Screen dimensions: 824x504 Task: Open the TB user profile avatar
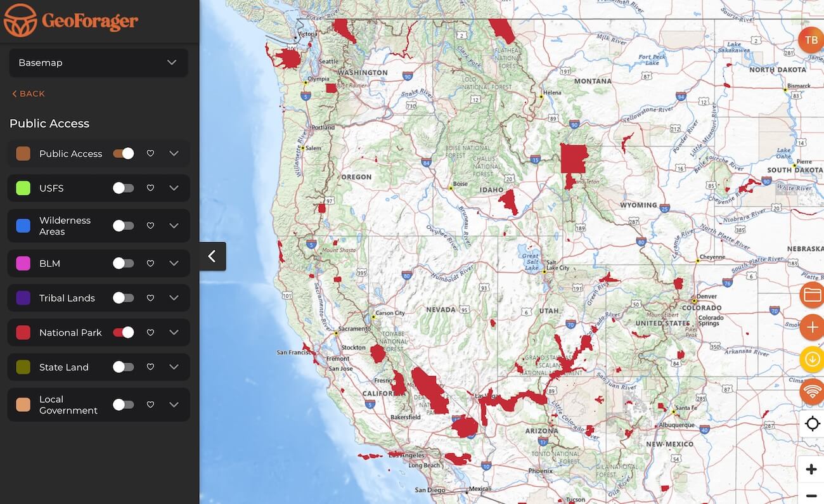click(811, 40)
